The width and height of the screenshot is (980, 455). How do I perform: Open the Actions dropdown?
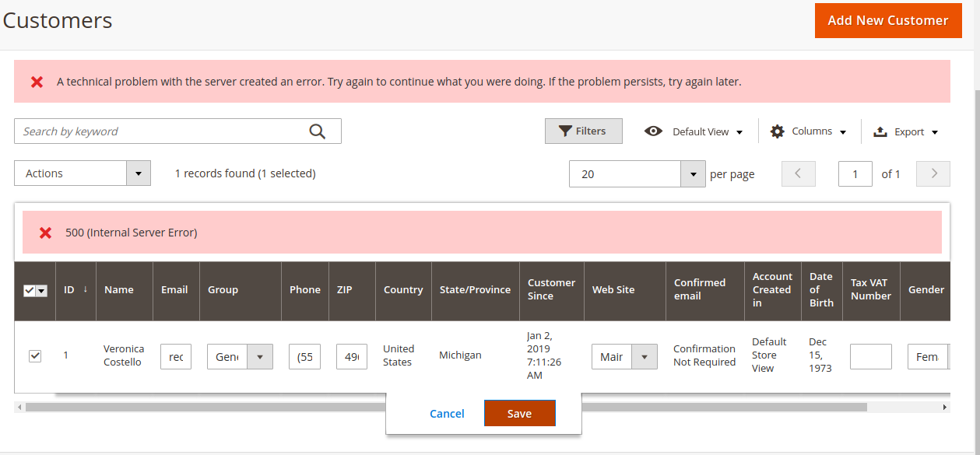(138, 173)
